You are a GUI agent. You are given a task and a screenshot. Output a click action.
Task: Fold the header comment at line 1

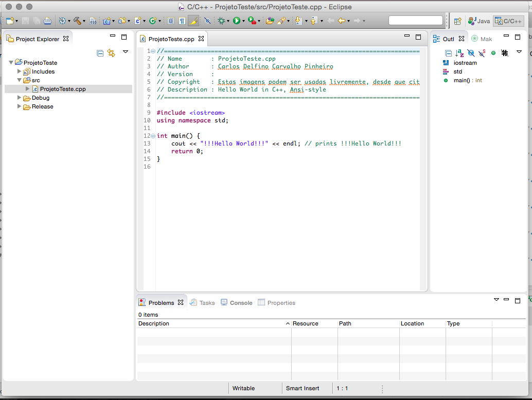pos(153,51)
